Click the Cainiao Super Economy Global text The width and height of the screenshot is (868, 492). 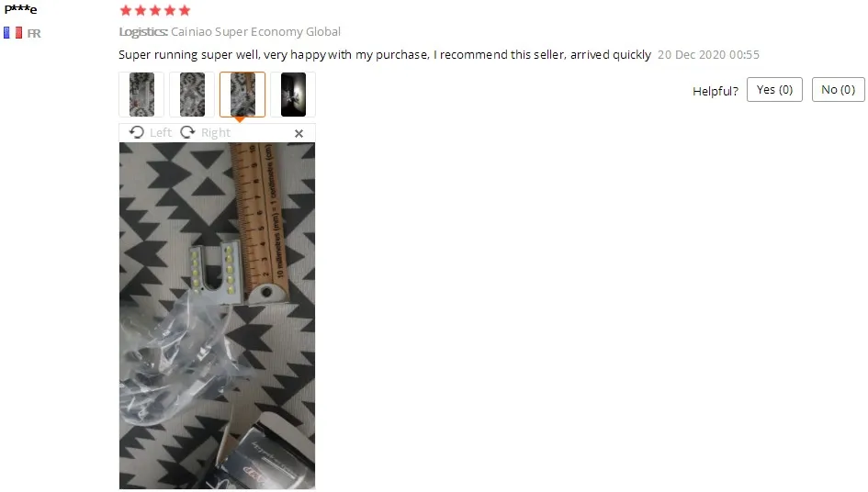click(255, 31)
